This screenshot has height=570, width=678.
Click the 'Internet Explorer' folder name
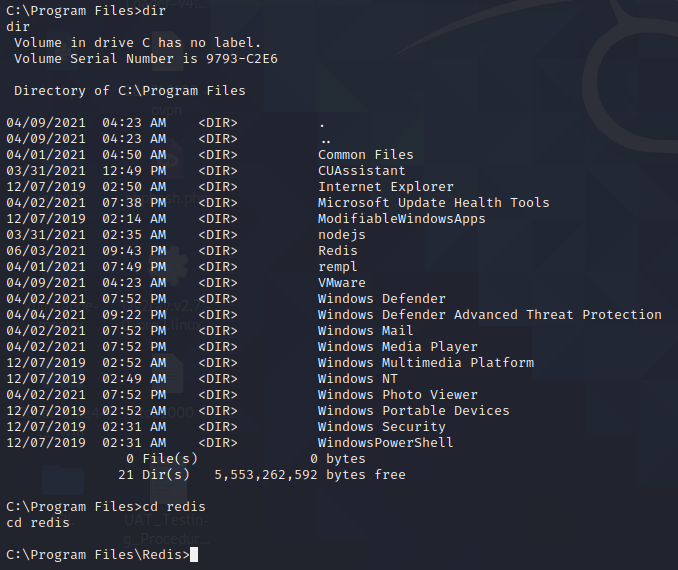click(x=386, y=187)
